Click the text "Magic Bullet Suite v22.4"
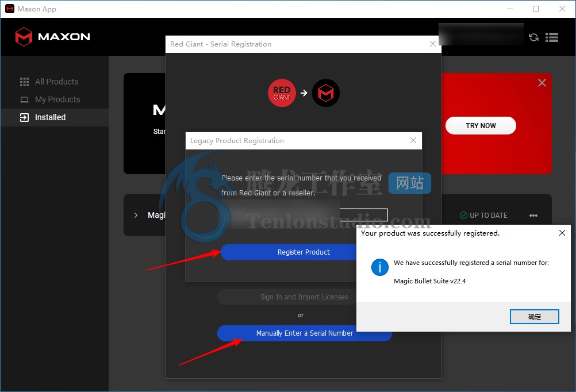This screenshot has width=576, height=392. (430, 281)
